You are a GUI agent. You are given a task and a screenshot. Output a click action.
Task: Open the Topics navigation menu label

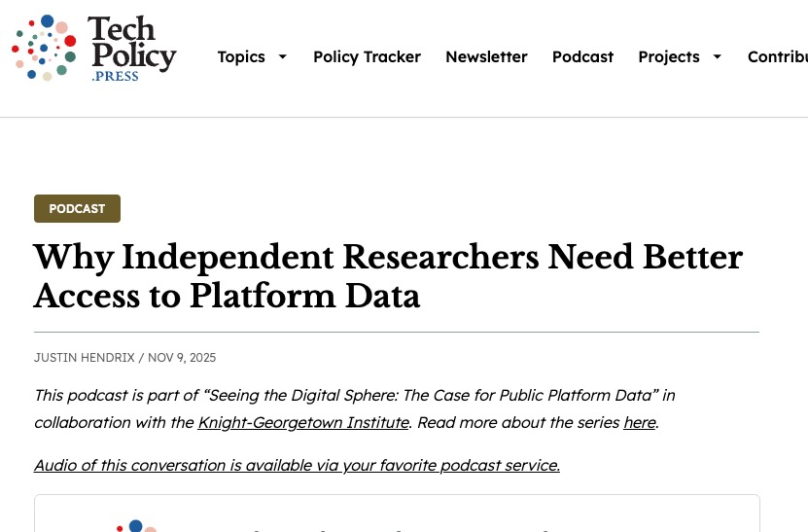(x=241, y=56)
